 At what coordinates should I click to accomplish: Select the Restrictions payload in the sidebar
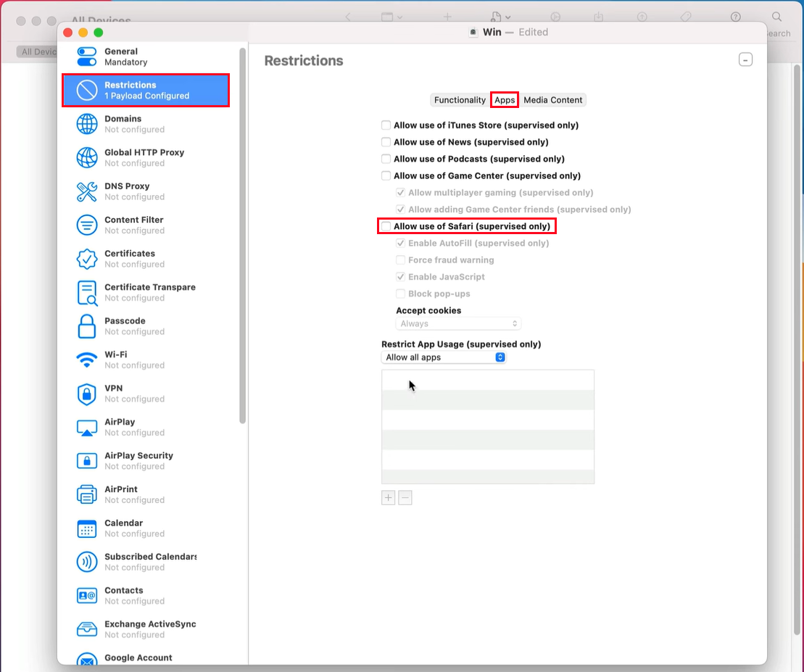(x=130, y=90)
